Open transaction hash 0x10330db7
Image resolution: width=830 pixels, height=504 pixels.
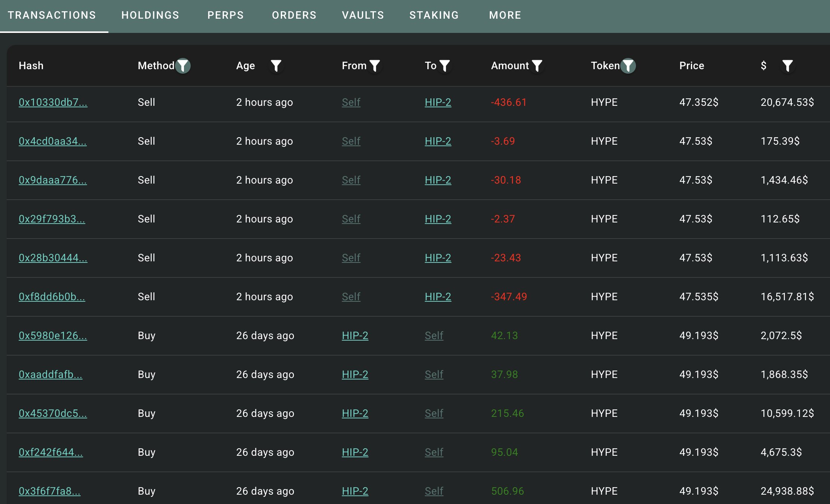53,102
